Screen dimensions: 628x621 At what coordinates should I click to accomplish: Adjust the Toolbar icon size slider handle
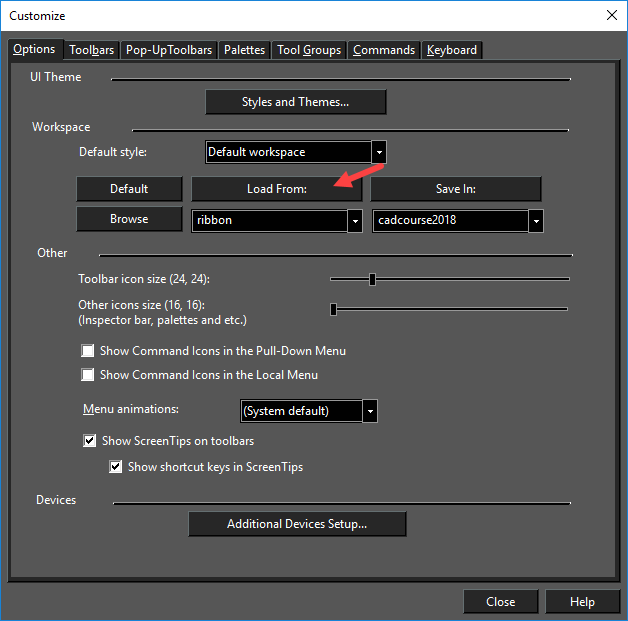372,279
